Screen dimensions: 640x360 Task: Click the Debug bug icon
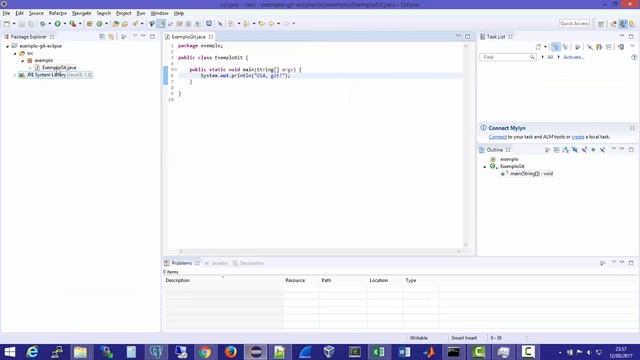pos(42,24)
